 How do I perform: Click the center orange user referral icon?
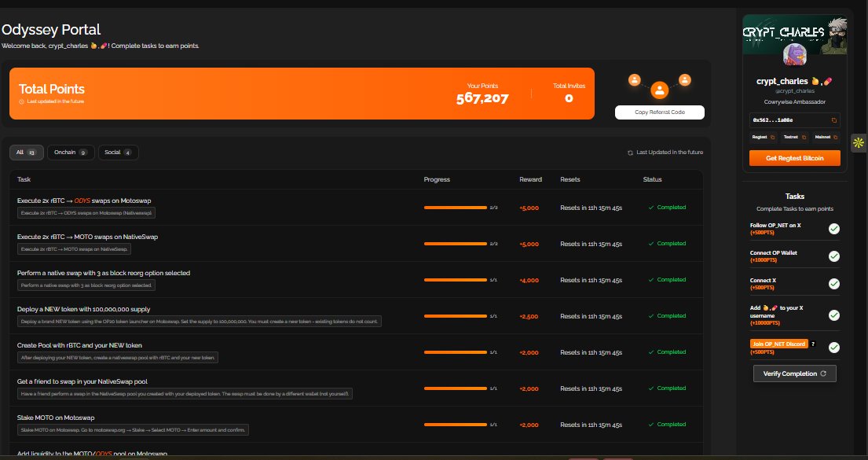tap(659, 90)
